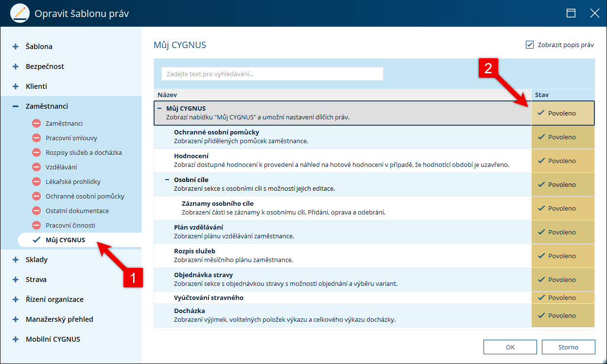
Task: Click the red denied icon beside Vzdělávání
Action: click(36, 167)
